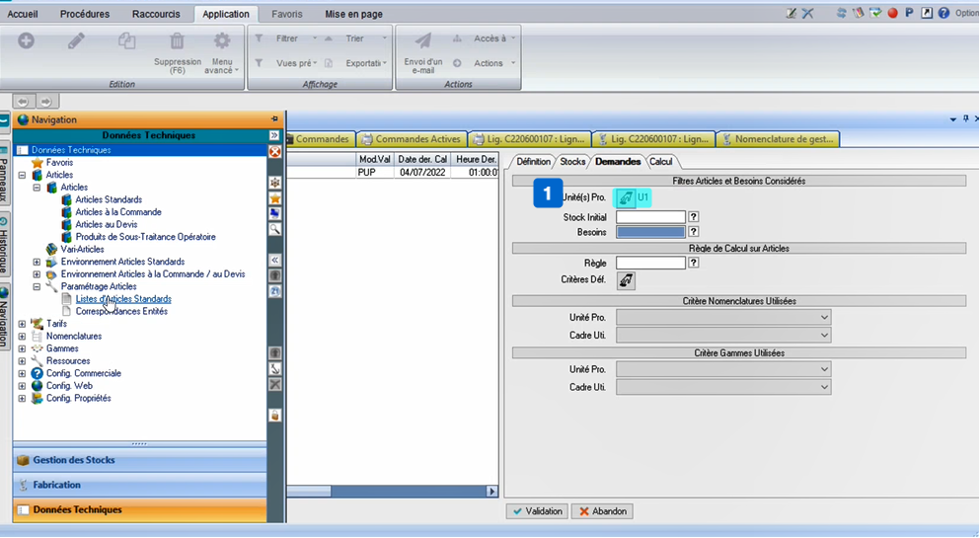Expand the Nomenclatures tree node
The image size is (980, 538).
click(x=23, y=336)
